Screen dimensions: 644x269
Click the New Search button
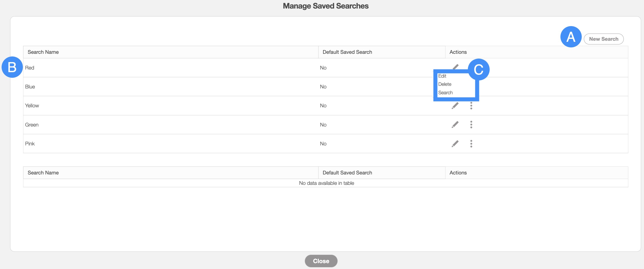tap(604, 39)
